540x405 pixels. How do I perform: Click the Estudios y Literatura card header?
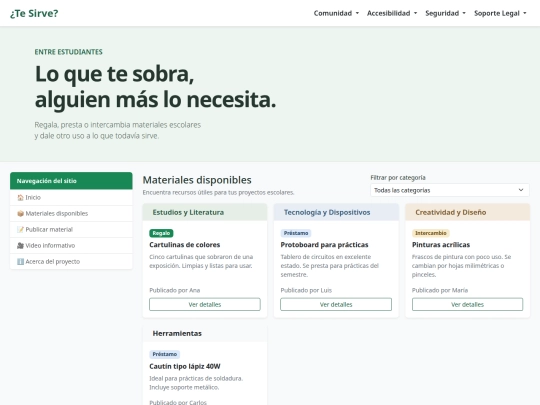click(x=205, y=212)
